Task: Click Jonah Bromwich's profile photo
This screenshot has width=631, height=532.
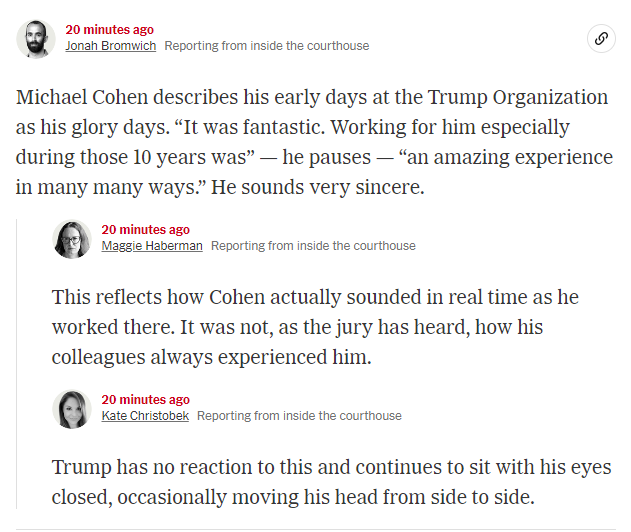Action: tap(36, 39)
